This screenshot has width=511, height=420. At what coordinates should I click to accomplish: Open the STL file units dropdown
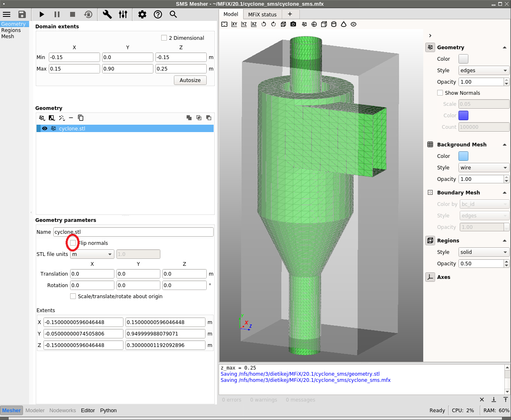click(92, 254)
